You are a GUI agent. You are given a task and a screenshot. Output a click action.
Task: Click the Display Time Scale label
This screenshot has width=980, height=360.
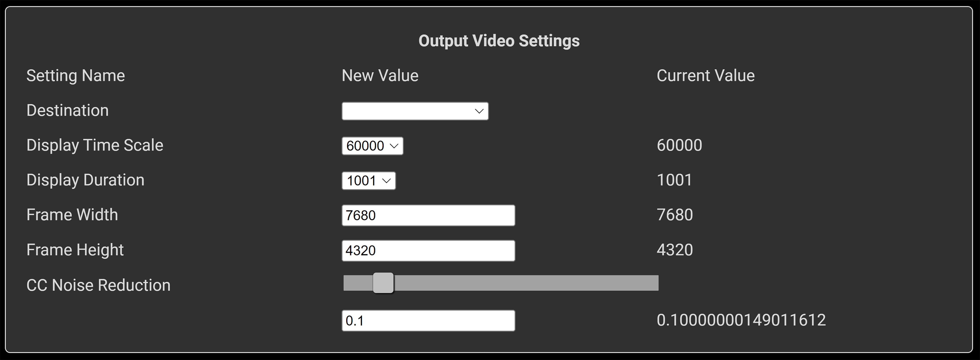(95, 145)
